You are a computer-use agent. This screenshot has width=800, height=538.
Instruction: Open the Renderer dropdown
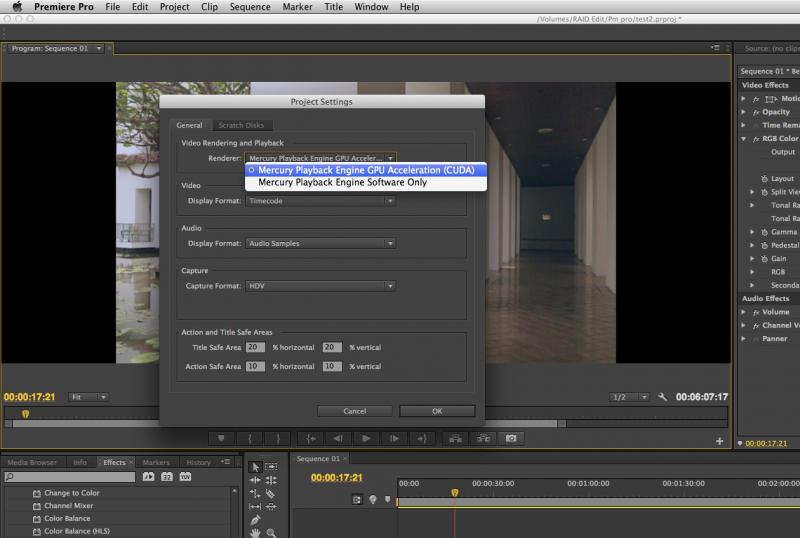320,158
